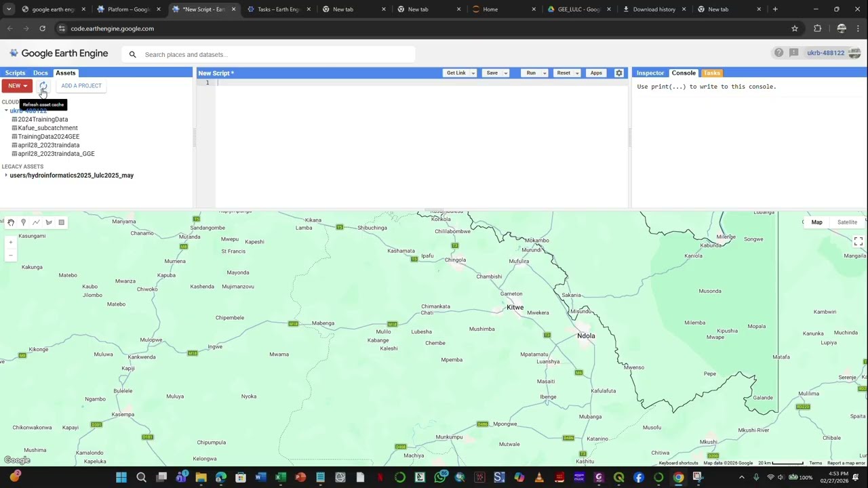Switch to Download history browser tab
This screenshot has width=868, height=488.
coord(654,9)
